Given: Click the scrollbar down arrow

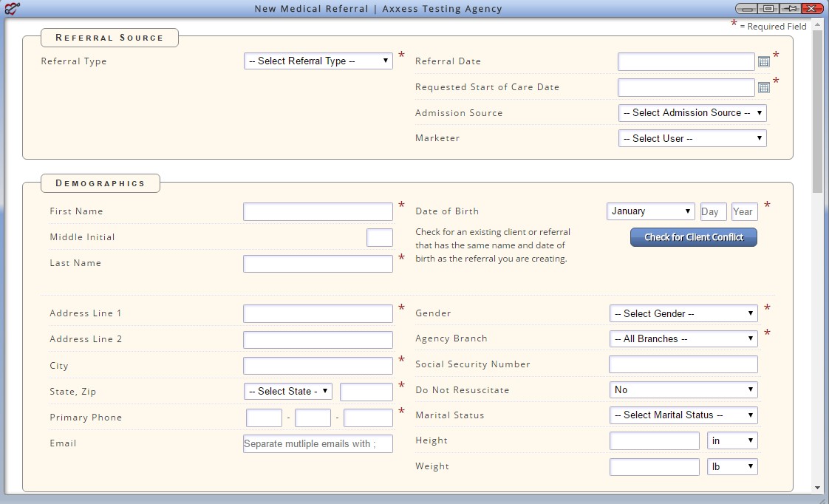Looking at the screenshot, I should 817,488.
